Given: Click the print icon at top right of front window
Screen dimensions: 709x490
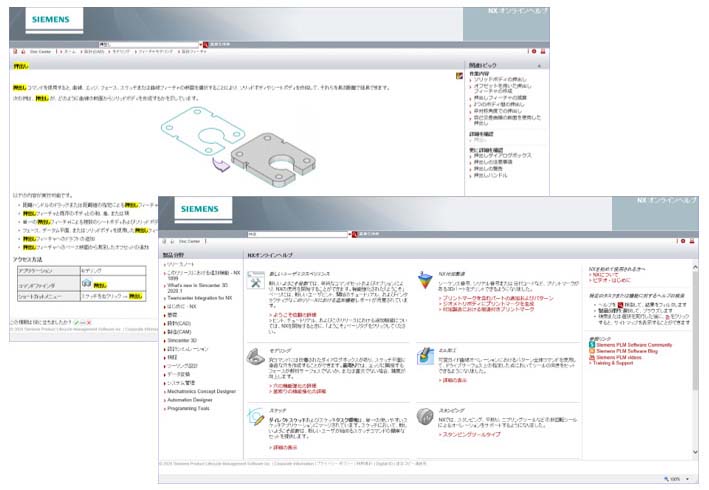Looking at the screenshot, I should (692, 241).
